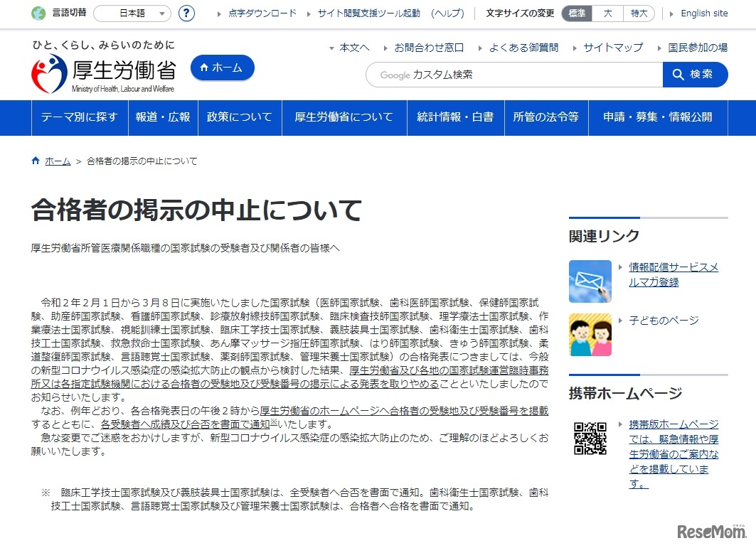Open the 報道・広報 menu item

pyautogui.click(x=163, y=118)
